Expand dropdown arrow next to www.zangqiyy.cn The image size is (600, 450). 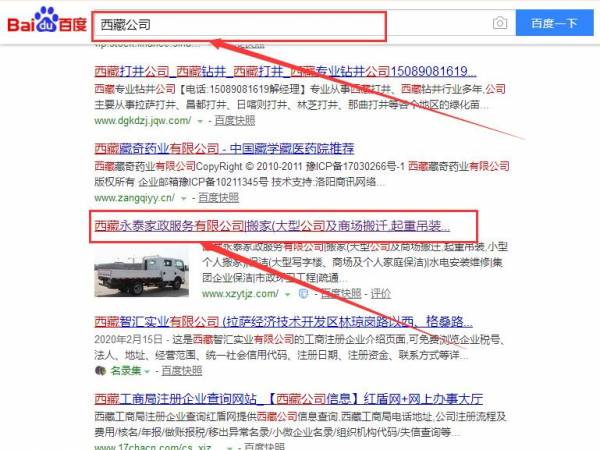[184, 198]
